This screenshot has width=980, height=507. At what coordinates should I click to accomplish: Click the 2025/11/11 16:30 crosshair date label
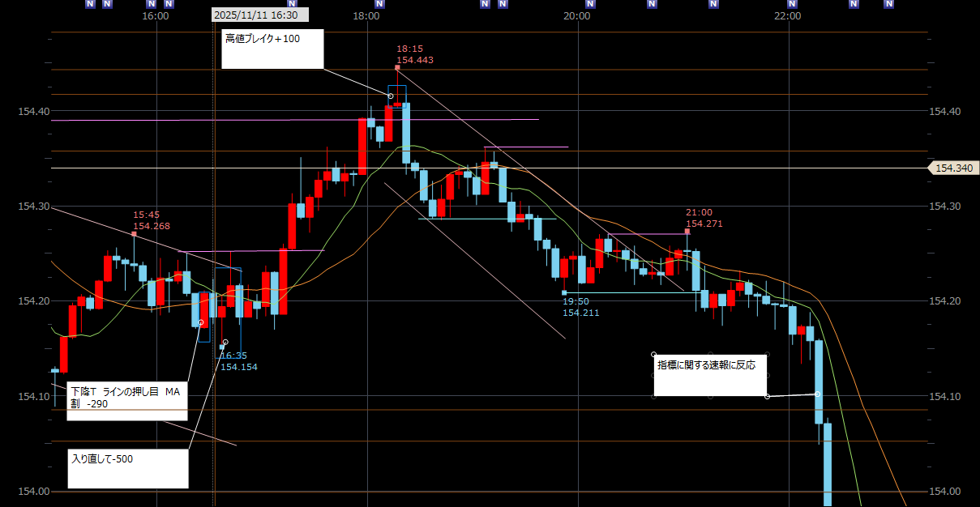click(255, 15)
